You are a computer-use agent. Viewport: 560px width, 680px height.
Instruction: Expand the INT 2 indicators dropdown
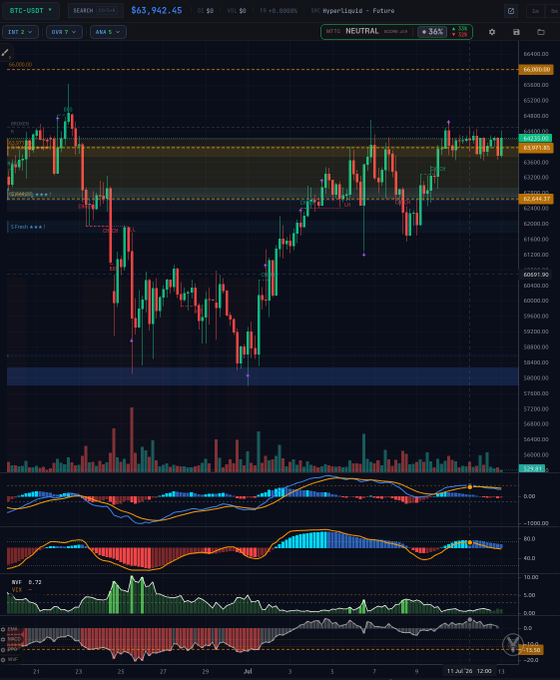pyautogui.click(x=20, y=32)
